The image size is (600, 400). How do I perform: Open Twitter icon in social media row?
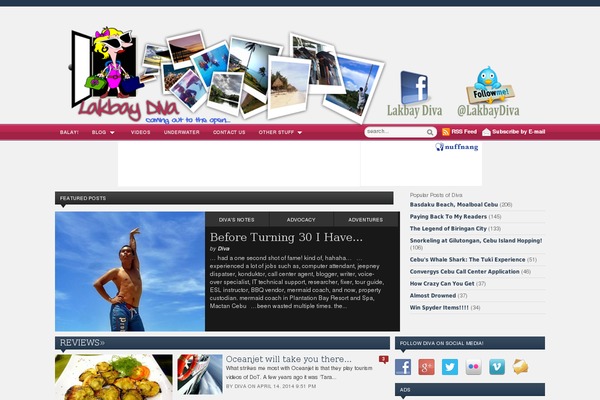pyautogui.click(x=450, y=367)
